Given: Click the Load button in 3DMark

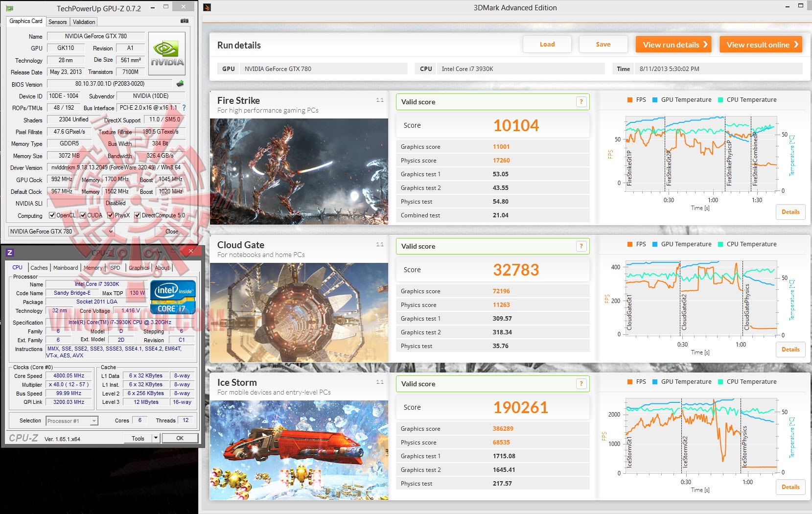Looking at the screenshot, I should click(x=547, y=45).
